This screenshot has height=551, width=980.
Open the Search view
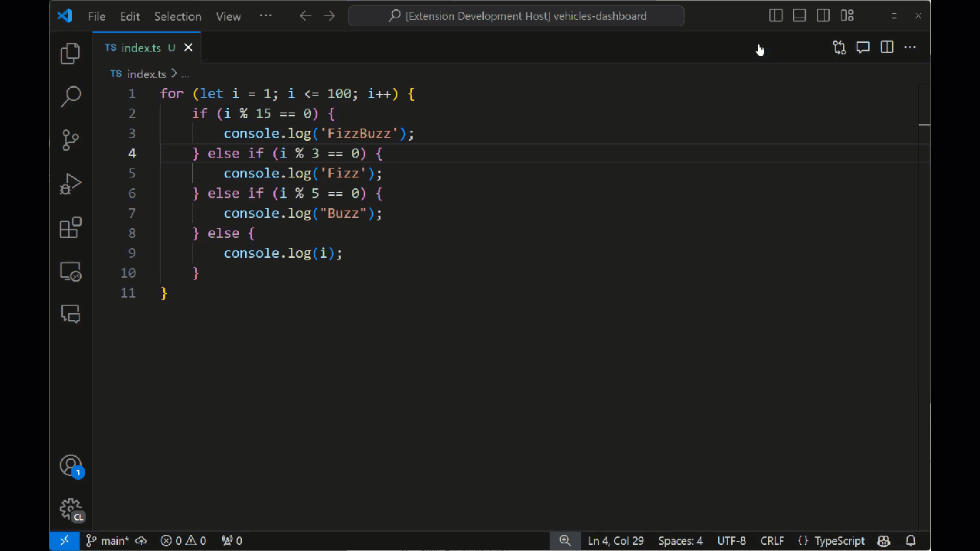click(x=70, y=96)
